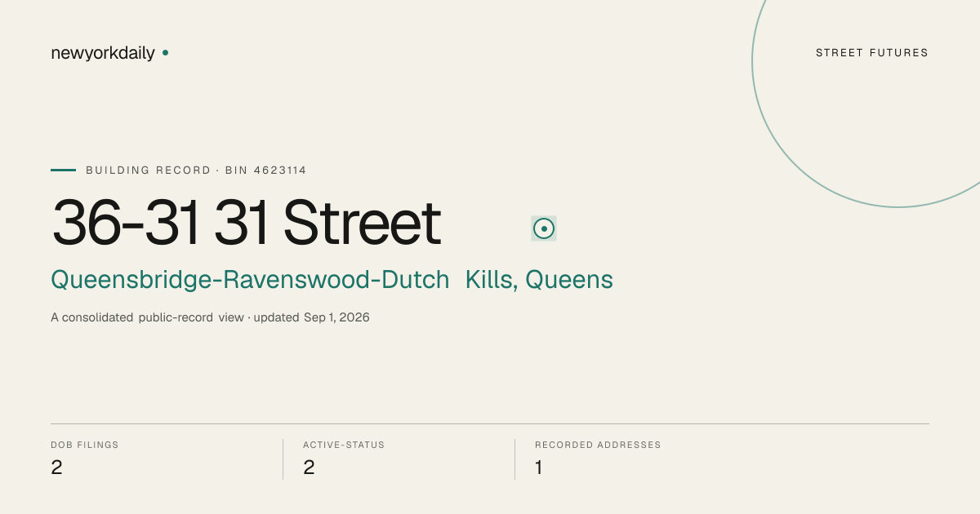The width and height of the screenshot is (980, 514).
Task: Click the target circle icon beside the address
Action: (x=544, y=229)
